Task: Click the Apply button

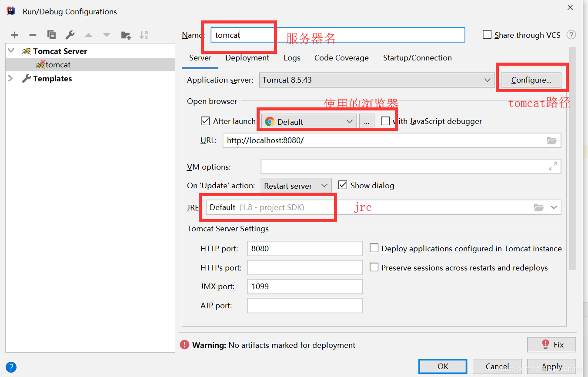Action: (551, 367)
